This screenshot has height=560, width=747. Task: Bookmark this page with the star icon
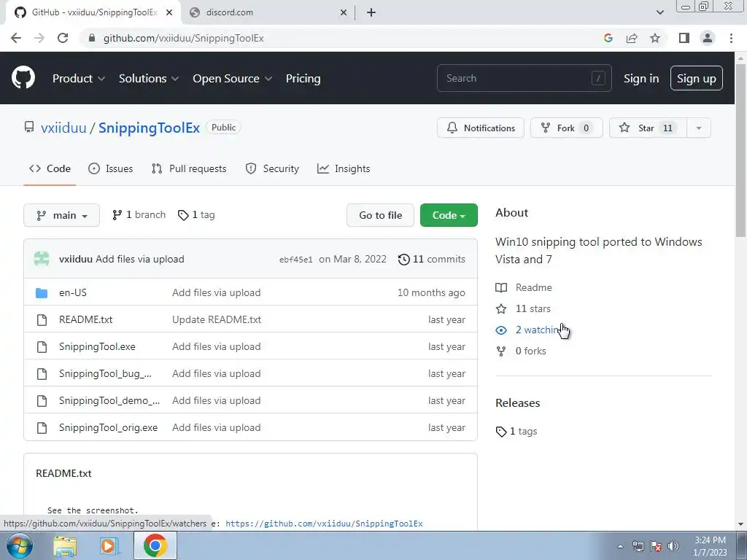click(x=655, y=38)
